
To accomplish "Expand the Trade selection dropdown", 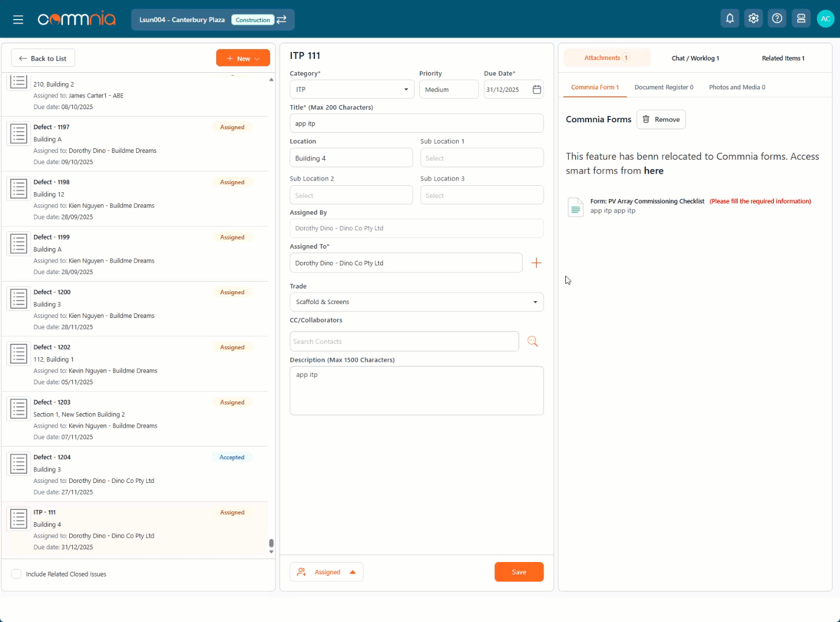I will click(534, 302).
